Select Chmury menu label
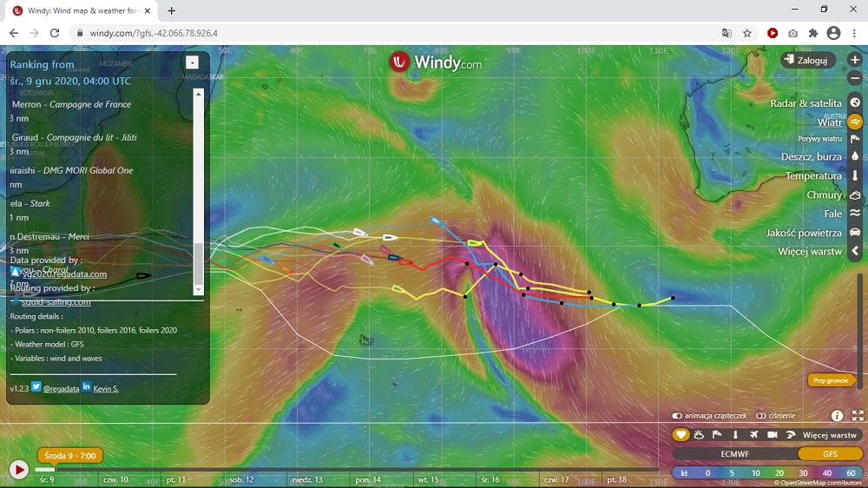Screen dimensions: 868x488 click(824, 195)
